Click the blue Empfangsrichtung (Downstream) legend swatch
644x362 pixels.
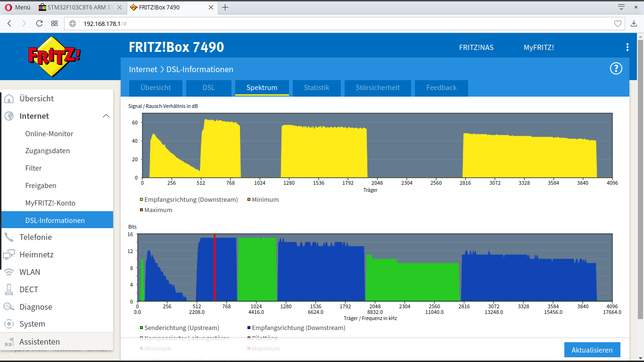click(249, 328)
